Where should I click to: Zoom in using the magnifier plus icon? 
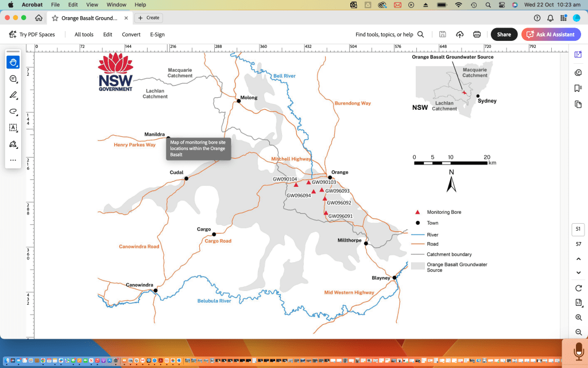(578, 318)
